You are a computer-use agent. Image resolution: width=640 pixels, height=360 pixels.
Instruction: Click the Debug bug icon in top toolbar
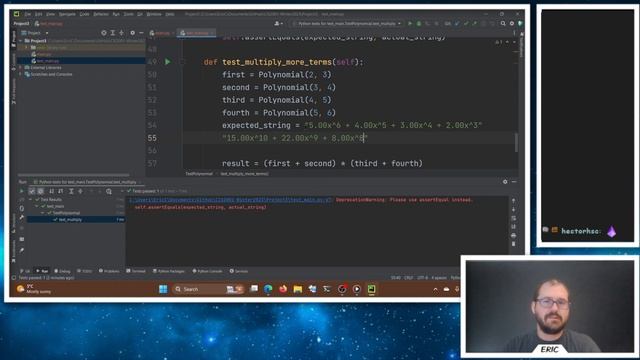click(x=419, y=24)
